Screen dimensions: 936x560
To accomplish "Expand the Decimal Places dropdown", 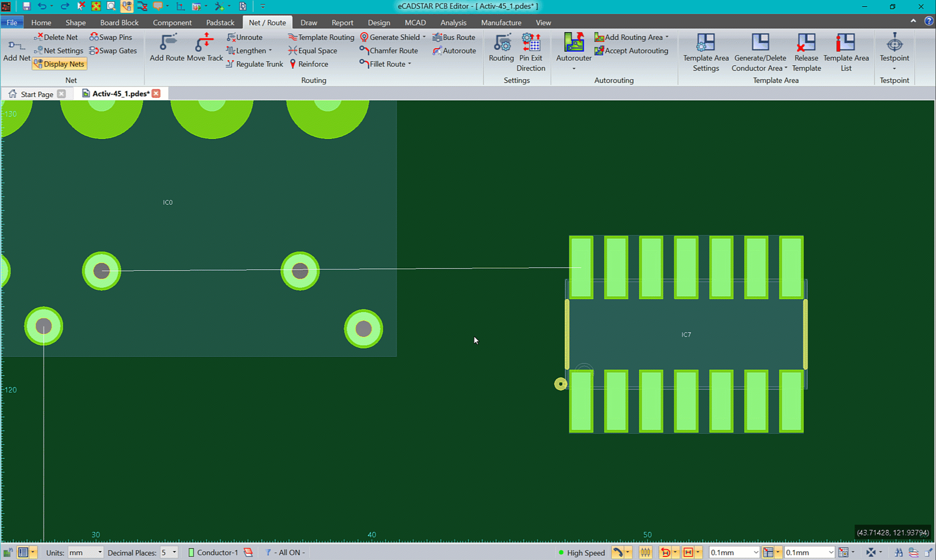I will (169, 553).
